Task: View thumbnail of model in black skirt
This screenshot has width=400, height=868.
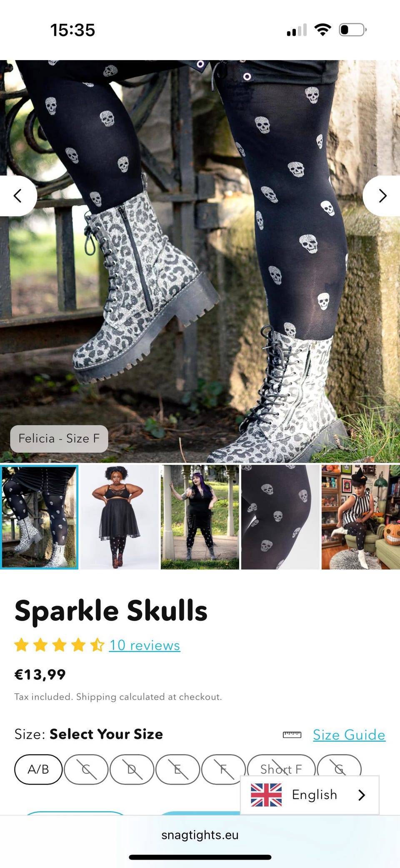Action: [119, 517]
